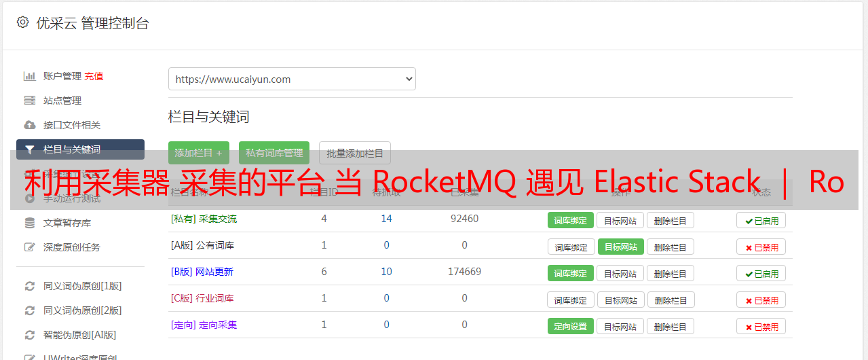
Task: Click 词库绑定 in the 网站更新 row
Action: [x=571, y=273]
